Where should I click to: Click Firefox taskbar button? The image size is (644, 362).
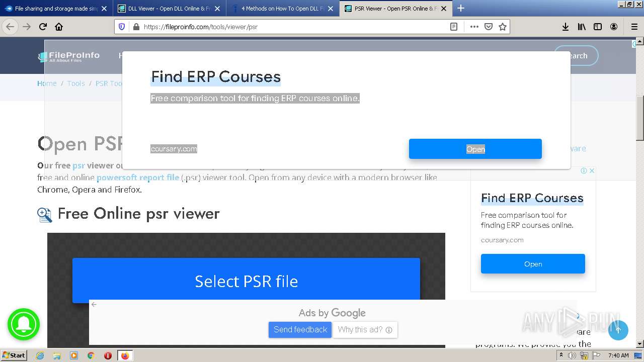tap(125, 355)
